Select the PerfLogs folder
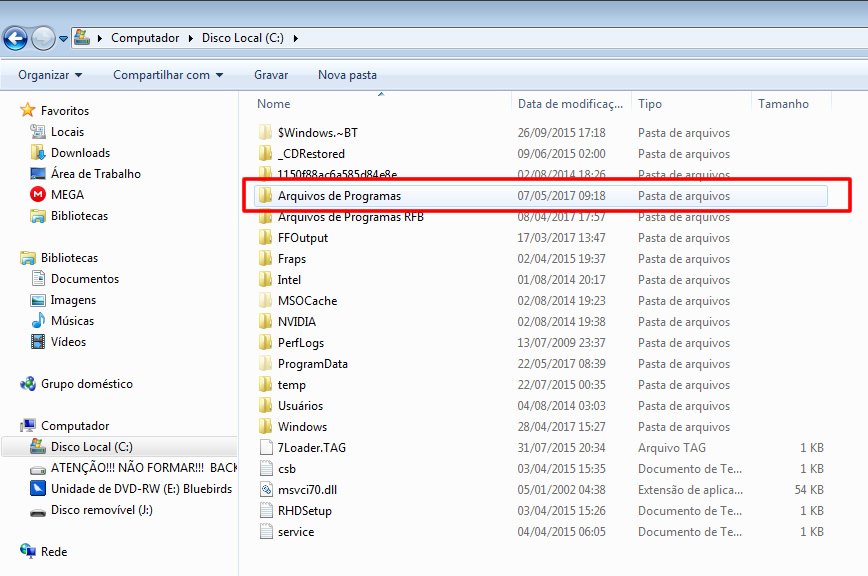 [x=301, y=343]
